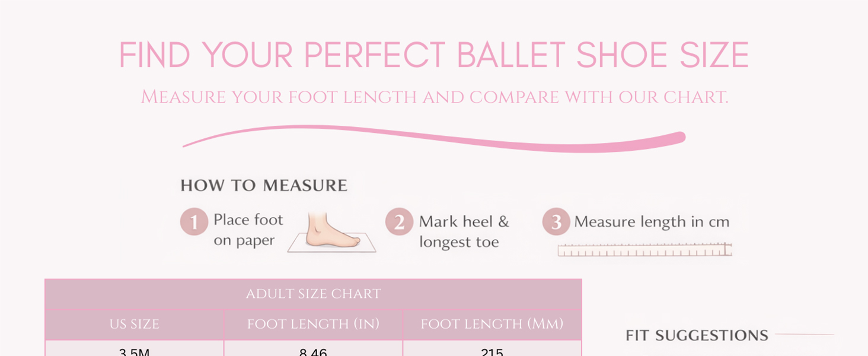868x356 pixels.
Task: Click the 'Measure length in cm' text
Action: (x=652, y=222)
